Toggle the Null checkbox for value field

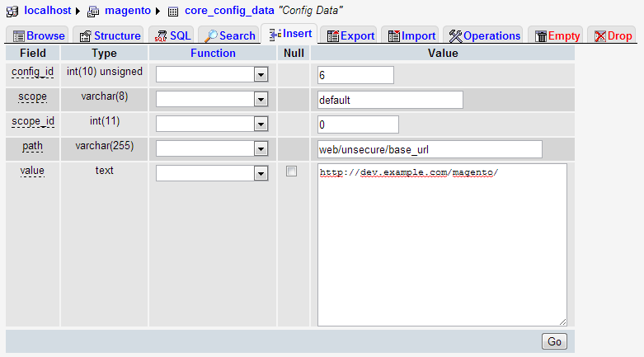click(x=290, y=172)
